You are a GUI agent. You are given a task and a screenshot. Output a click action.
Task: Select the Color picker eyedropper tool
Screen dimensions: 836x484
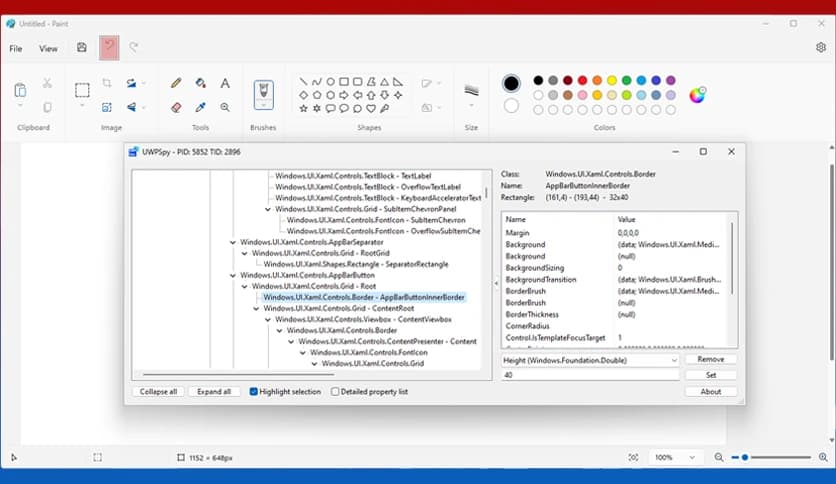(x=200, y=107)
